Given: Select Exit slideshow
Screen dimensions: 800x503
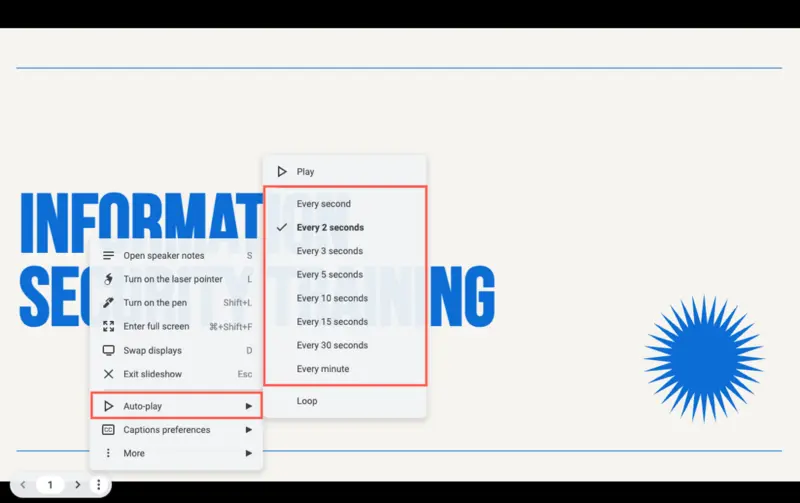Looking at the screenshot, I should [x=176, y=374].
